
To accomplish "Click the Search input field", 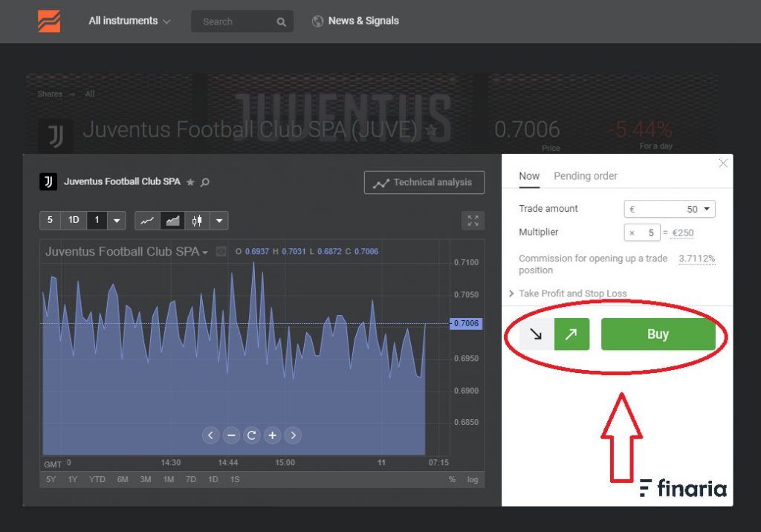I will point(242,22).
